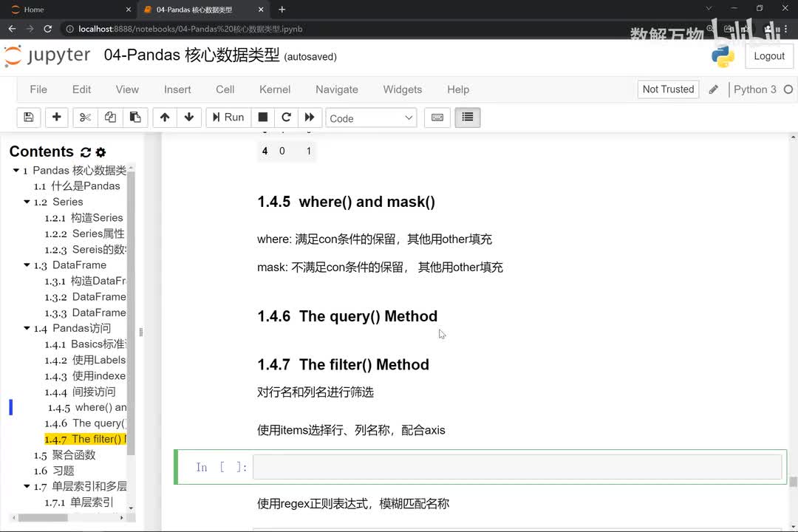The height and width of the screenshot is (532, 798).
Task: Click inside the empty code cell input
Action: click(x=517, y=467)
